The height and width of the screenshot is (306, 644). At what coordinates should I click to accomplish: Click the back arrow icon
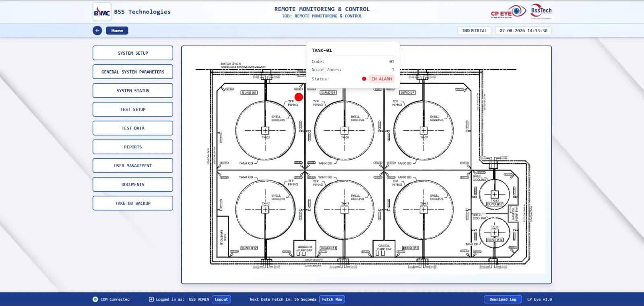click(97, 31)
